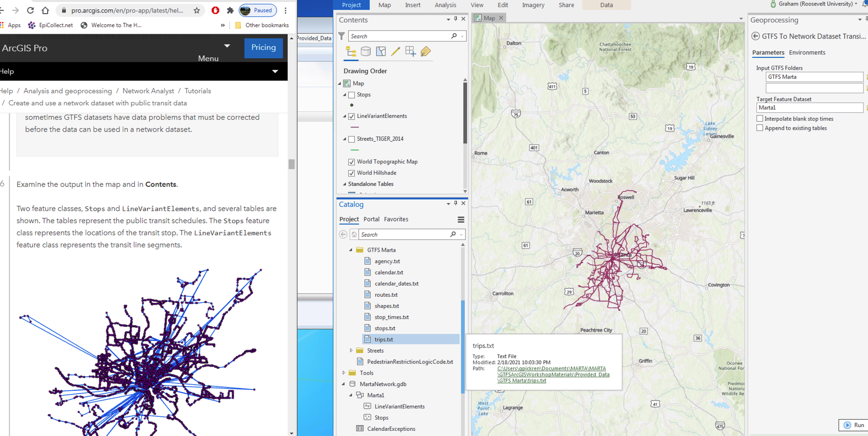Switch to the Portal tab in Catalog

(372, 219)
